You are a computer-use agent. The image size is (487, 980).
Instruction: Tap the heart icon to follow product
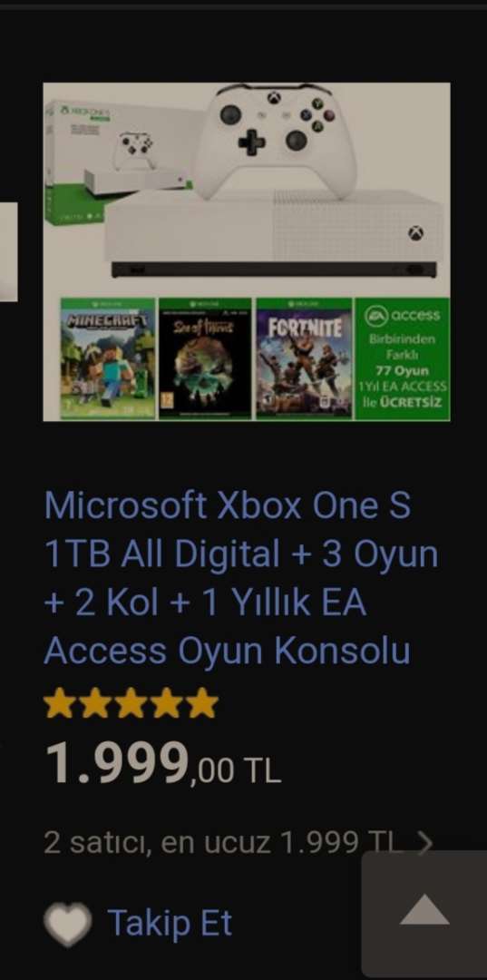coord(67,923)
